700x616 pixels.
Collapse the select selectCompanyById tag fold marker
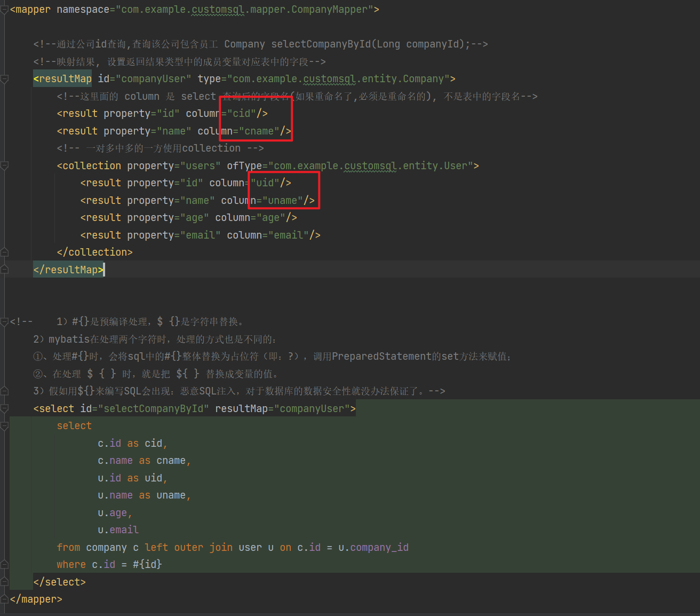click(4, 409)
